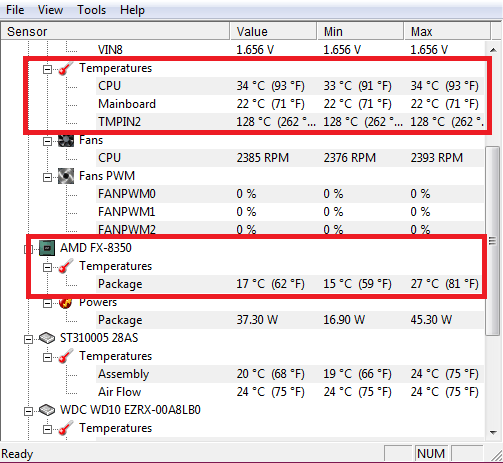Collapse Temperatures under ST310005 28AS
The height and width of the screenshot is (463, 503).
47,357
